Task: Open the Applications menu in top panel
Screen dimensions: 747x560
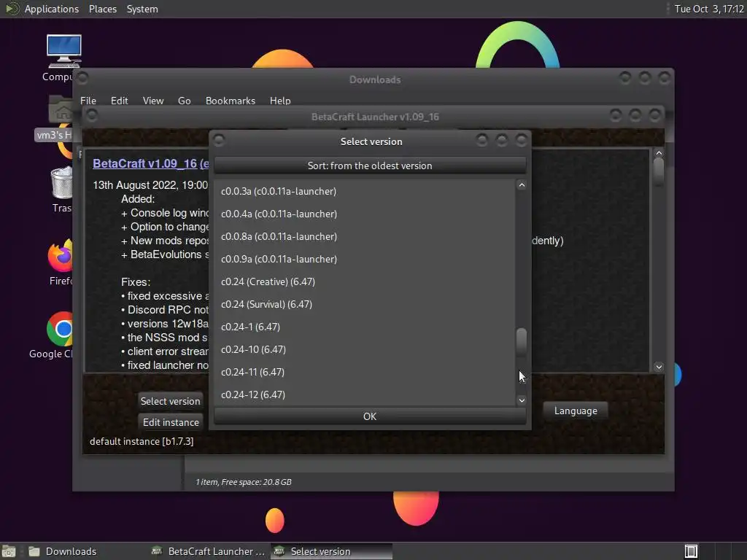Action: point(52,9)
